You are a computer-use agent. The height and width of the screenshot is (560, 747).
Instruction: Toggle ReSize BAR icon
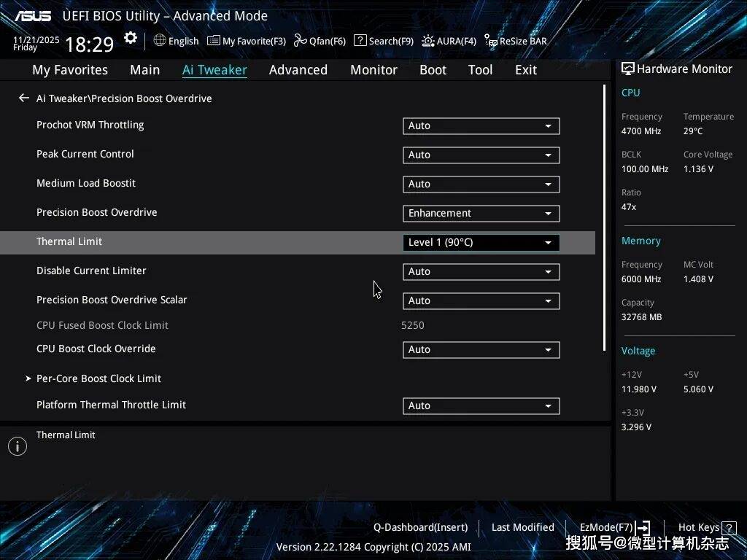coord(491,42)
